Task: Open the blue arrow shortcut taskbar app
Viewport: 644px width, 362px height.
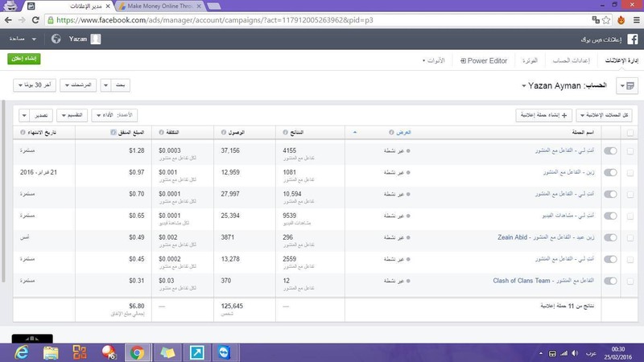Action: coord(196,352)
